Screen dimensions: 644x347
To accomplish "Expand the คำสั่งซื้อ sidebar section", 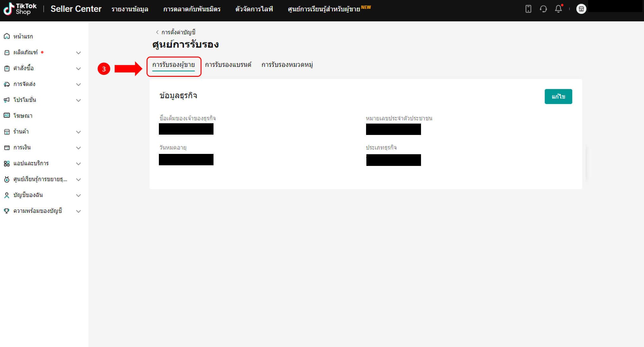I will [x=78, y=69].
